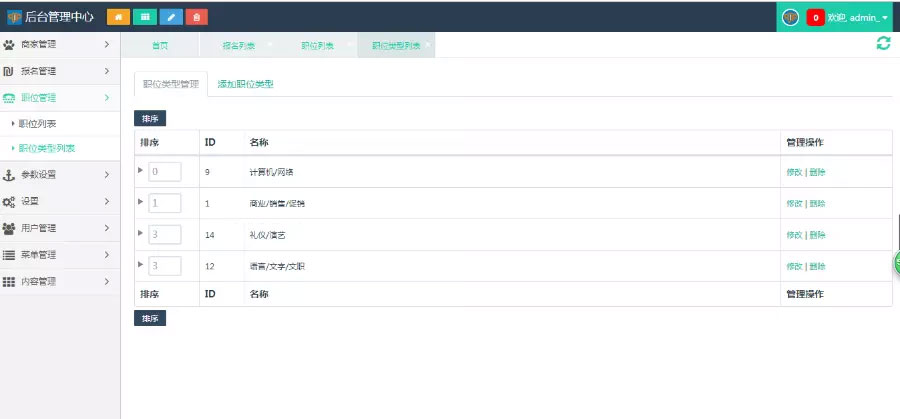The width and height of the screenshot is (900, 419).
Task: Focus the sort input for 商业/销售/促销
Action: 165,203
